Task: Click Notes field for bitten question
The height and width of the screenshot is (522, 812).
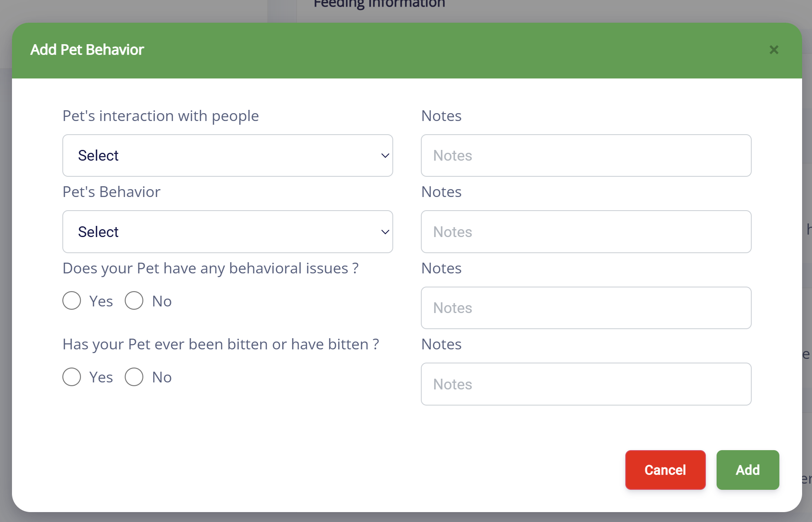Action: [586, 384]
